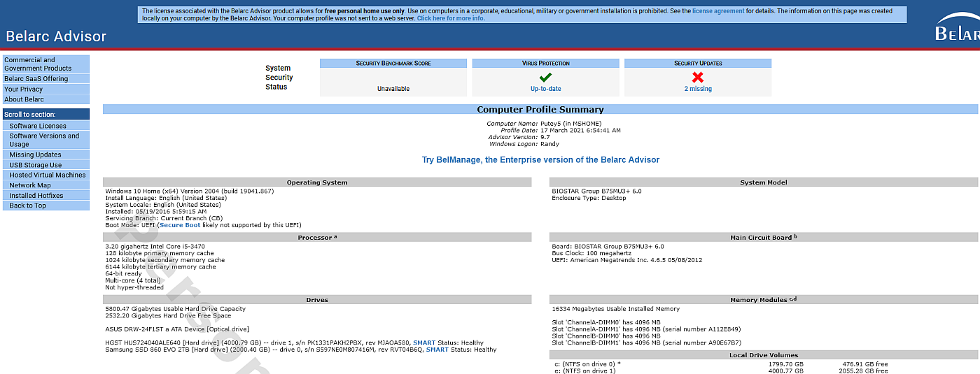Viewport: 980px width, 374px height.
Task: Click text '5800.47 Gigabytes Usable Hard Drive Capacity'
Action: (x=175, y=308)
